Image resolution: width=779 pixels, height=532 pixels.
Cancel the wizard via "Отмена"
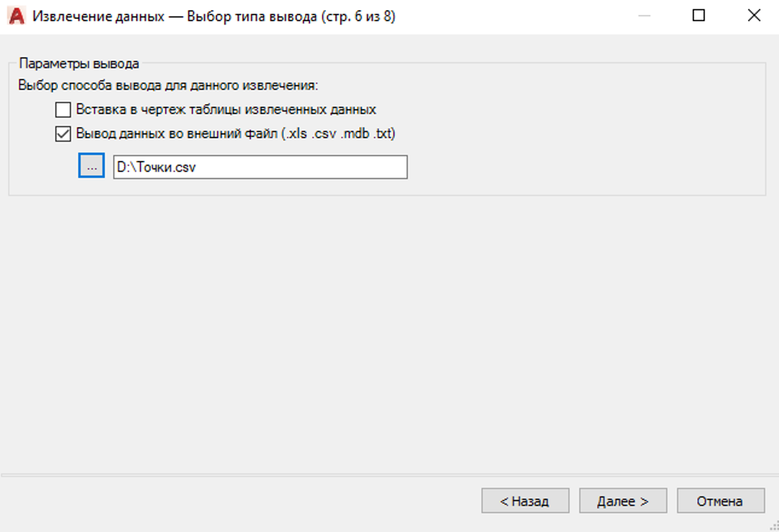720,501
